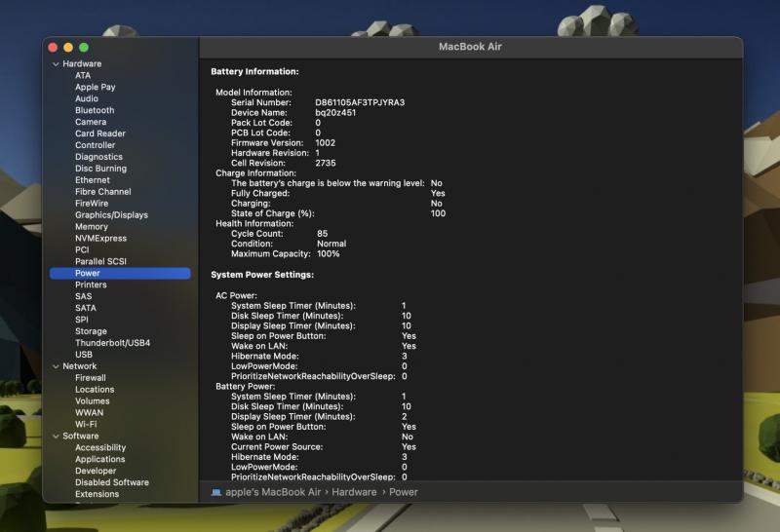Click Power in the path bar

[404, 492]
